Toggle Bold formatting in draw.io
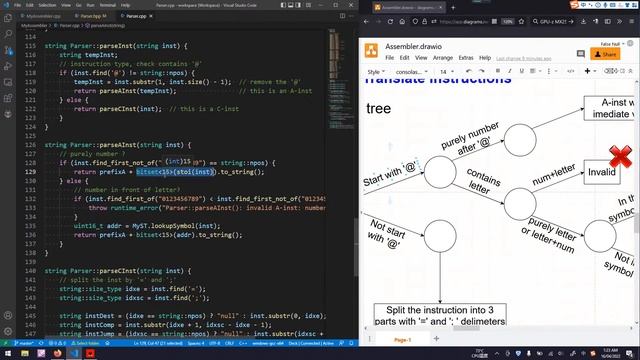 pos(498,71)
